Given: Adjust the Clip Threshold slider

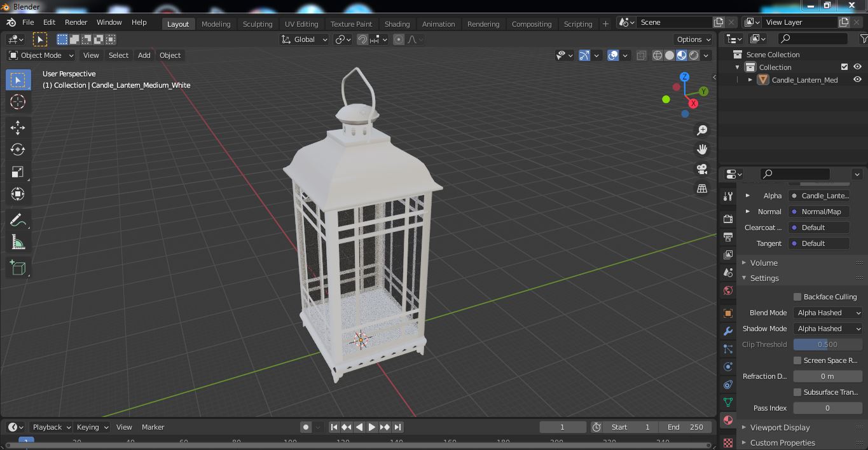Looking at the screenshot, I should 828,344.
